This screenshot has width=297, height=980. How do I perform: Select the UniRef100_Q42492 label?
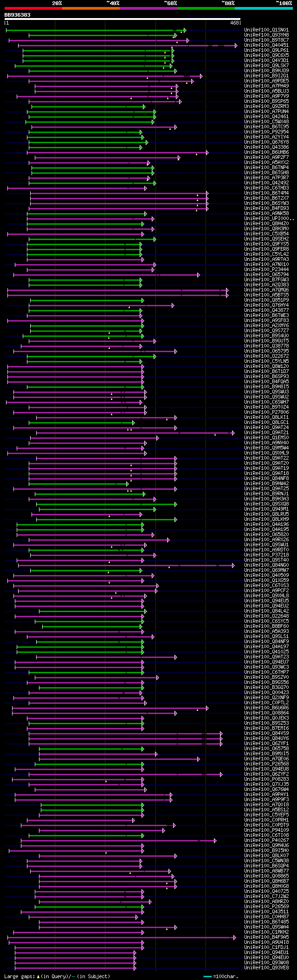click(266, 183)
